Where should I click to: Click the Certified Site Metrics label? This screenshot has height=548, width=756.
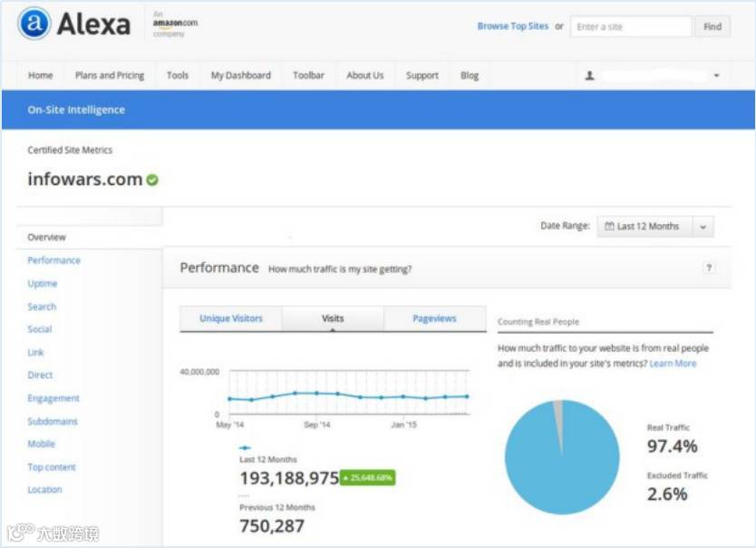tap(70, 150)
